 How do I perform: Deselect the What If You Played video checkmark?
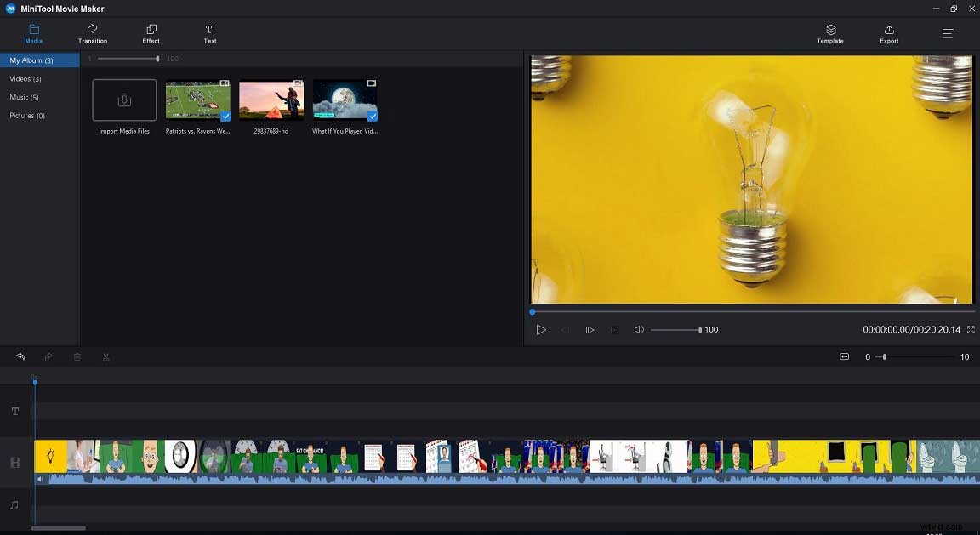click(x=371, y=116)
